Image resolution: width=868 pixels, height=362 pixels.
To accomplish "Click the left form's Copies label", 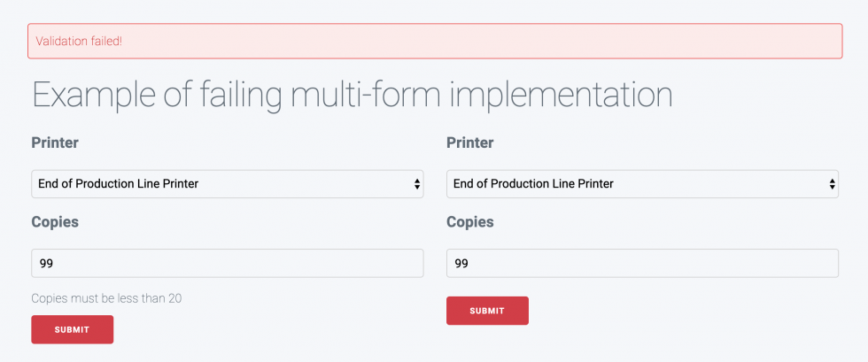I will [x=55, y=222].
